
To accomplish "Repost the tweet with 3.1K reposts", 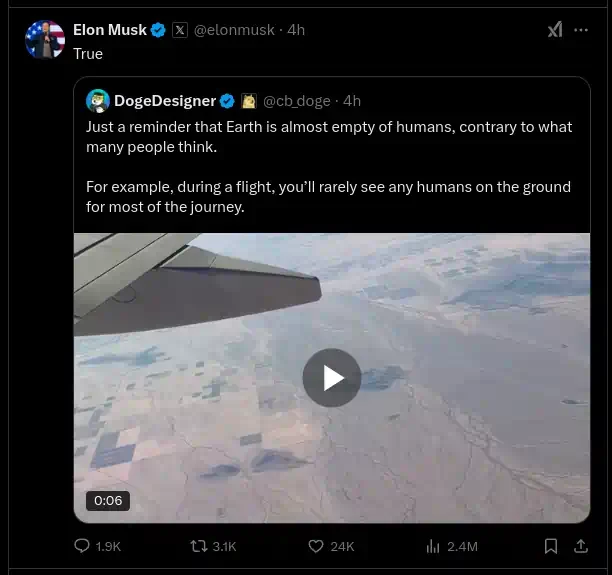I will coord(199,546).
